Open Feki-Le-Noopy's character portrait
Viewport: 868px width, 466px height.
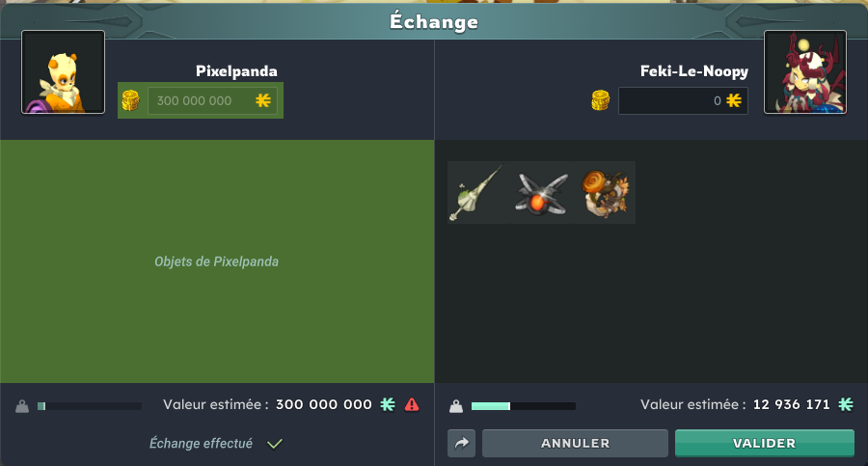tap(805, 72)
